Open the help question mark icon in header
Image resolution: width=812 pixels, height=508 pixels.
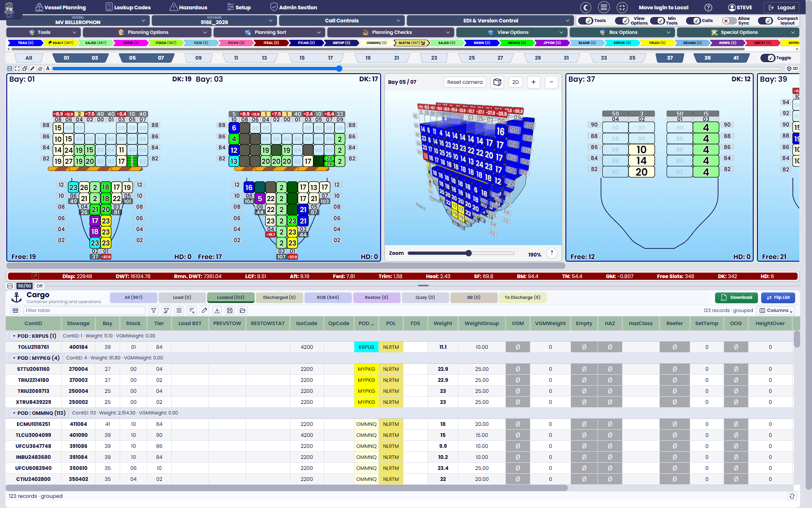click(708, 7)
